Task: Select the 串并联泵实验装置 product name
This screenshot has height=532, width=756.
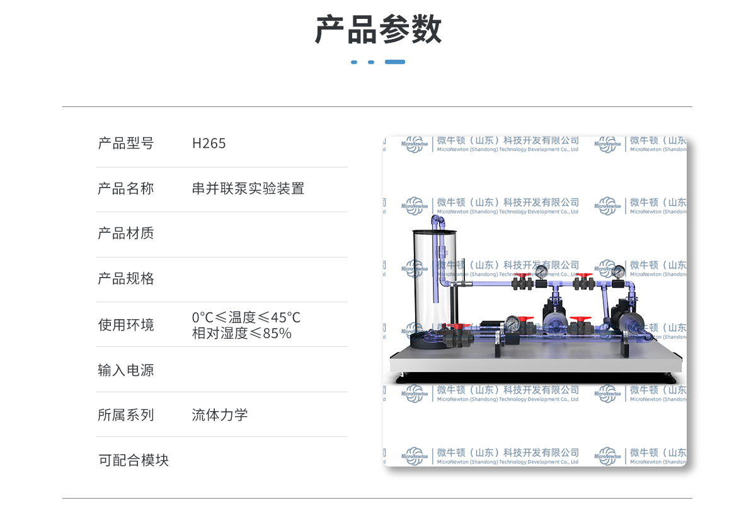Action: pyautogui.click(x=248, y=189)
